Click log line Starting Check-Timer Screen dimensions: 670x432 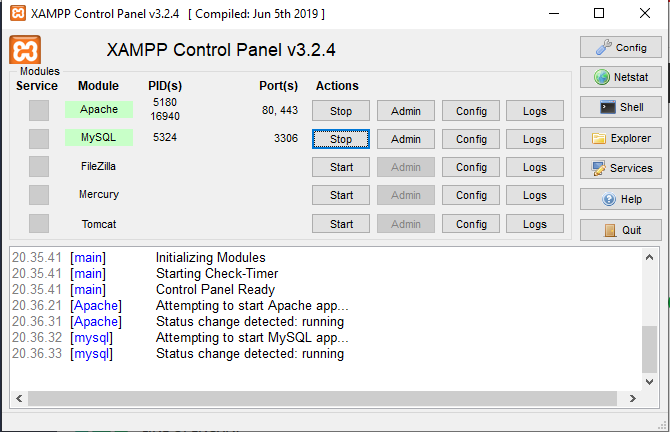click(x=217, y=273)
